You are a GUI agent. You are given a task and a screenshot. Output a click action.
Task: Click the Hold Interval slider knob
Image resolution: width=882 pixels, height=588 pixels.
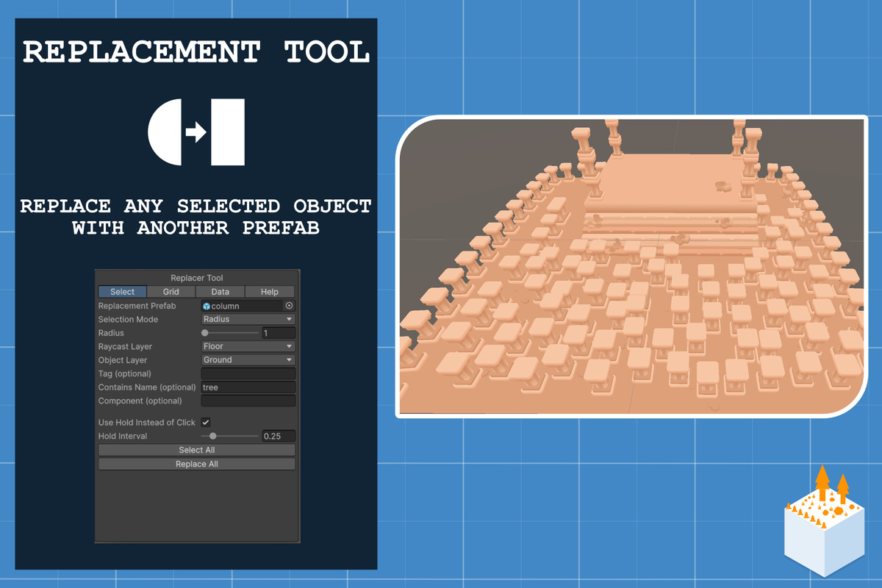point(213,436)
